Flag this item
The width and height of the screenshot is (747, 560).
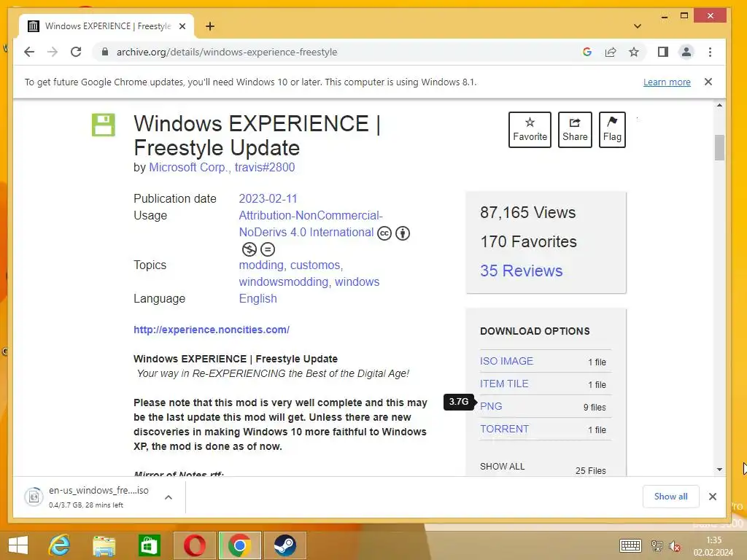click(x=612, y=130)
